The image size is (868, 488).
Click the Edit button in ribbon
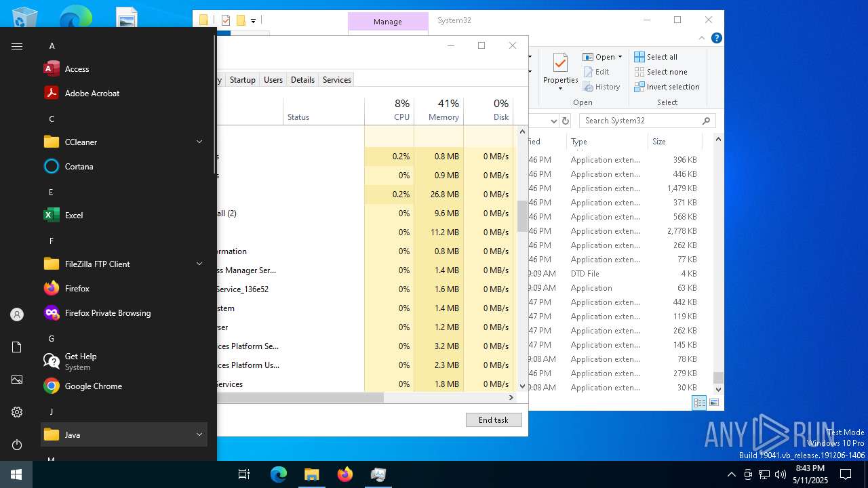[596, 72]
